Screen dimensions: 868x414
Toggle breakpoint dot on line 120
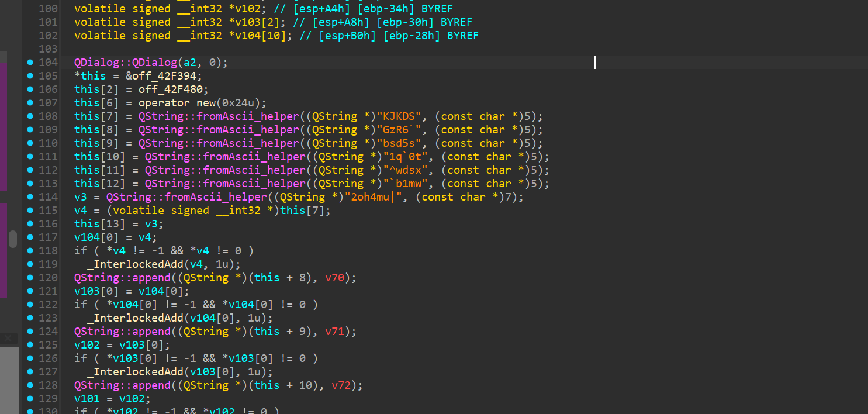tap(30, 278)
